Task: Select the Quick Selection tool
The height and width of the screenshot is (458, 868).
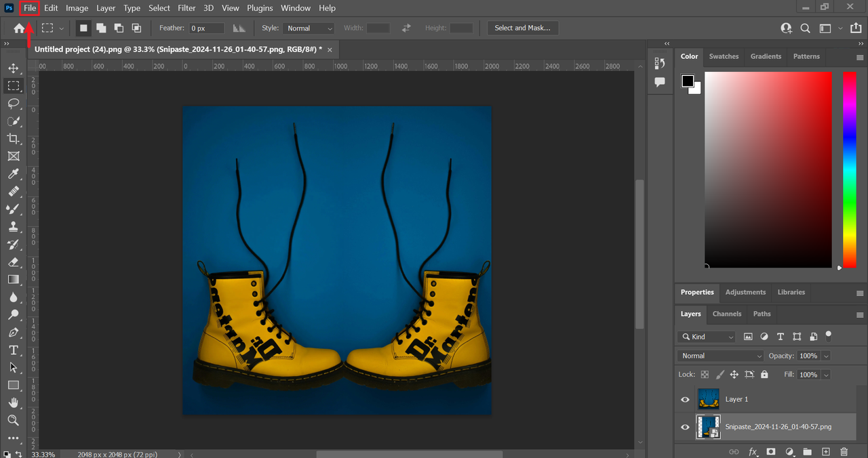Action: [x=13, y=121]
